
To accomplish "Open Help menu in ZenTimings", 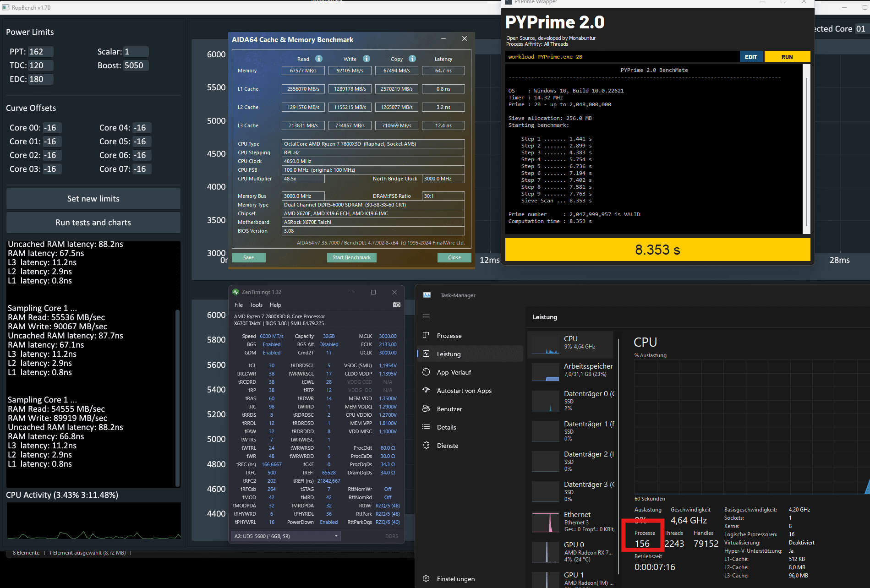I will click(275, 305).
